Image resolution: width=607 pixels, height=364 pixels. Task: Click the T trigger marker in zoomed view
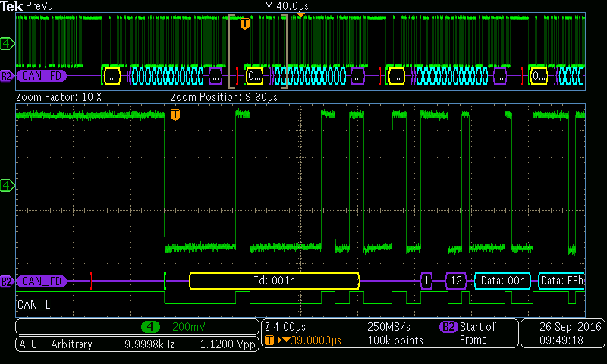pyautogui.click(x=175, y=115)
